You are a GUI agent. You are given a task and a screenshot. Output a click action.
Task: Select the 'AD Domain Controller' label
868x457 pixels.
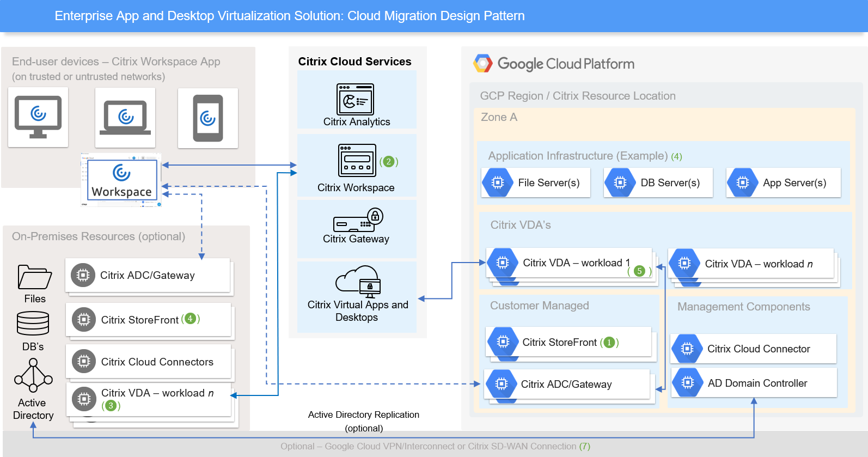point(757,383)
